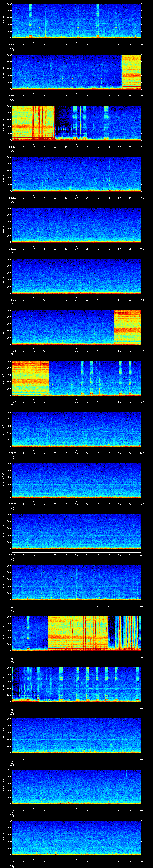Select the '13:22:00' start time label
The height and width of the screenshot is (868, 153).
click(12, 453)
